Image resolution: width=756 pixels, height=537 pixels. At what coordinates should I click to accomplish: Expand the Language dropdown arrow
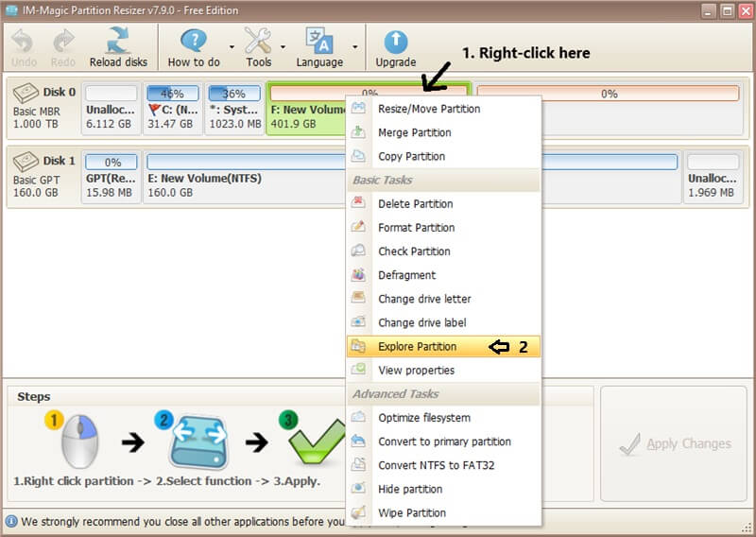tap(355, 47)
